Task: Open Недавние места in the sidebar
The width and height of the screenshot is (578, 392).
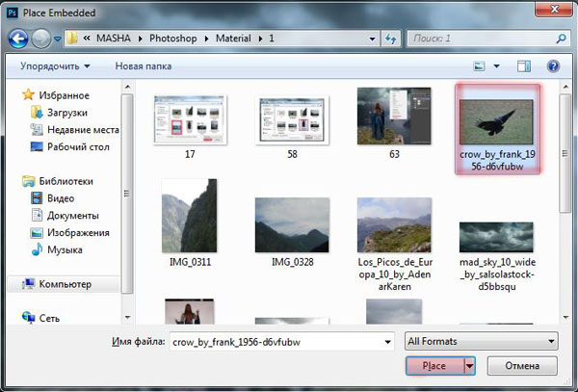Action: coord(83,130)
